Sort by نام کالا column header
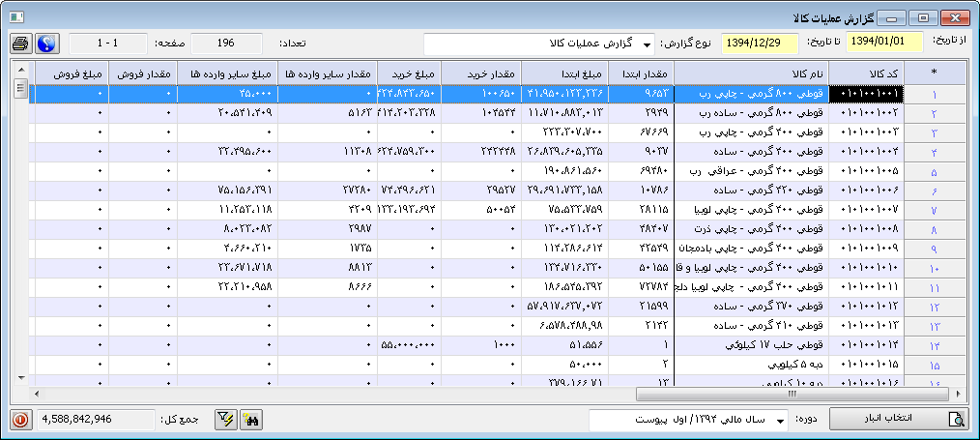 751,72
